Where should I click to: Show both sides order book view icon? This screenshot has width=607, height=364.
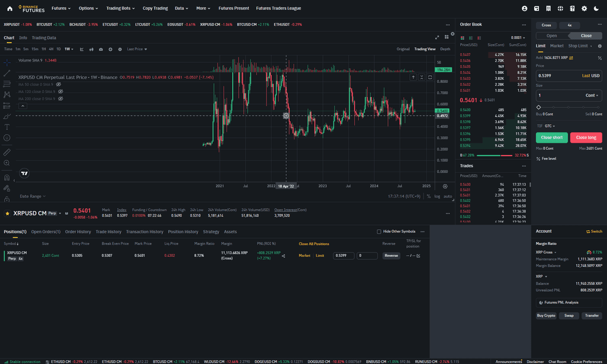[x=463, y=38]
